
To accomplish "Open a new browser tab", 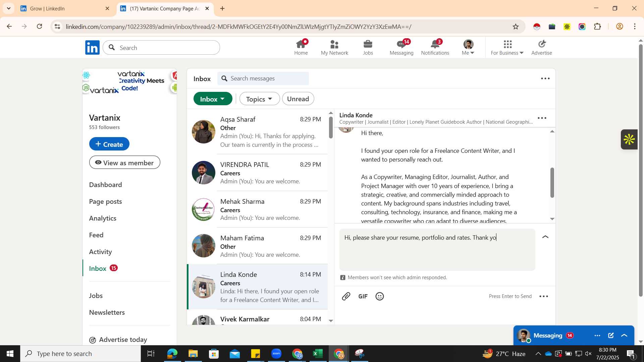I will coord(222,8).
